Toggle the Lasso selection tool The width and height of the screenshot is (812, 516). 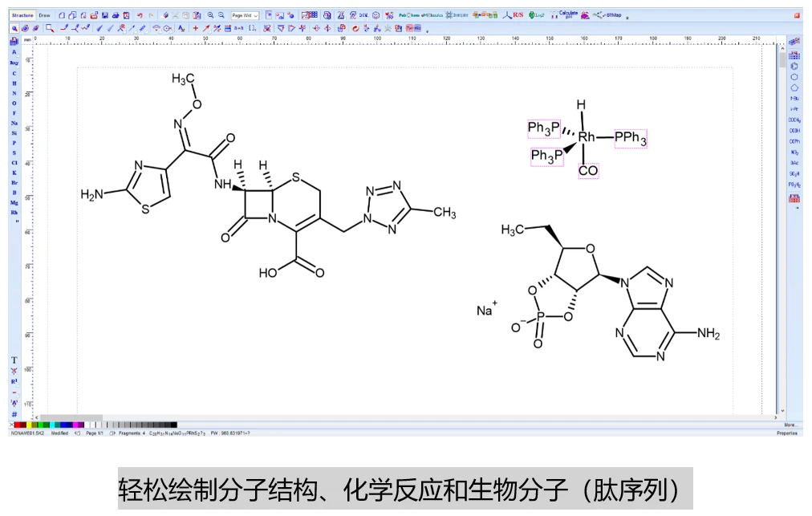tap(50, 29)
